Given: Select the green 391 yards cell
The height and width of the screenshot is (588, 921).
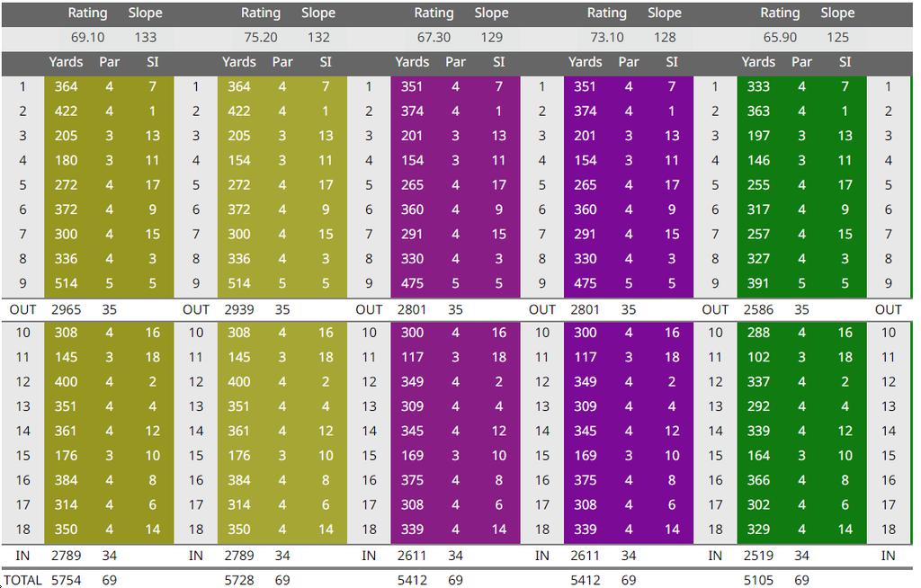Looking at the screenshot, I should [758, 283].
